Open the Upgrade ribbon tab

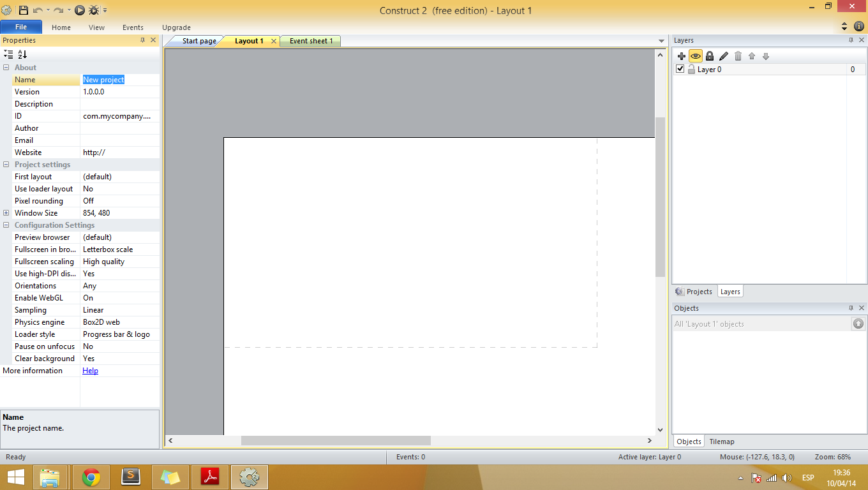pos(176,27)
